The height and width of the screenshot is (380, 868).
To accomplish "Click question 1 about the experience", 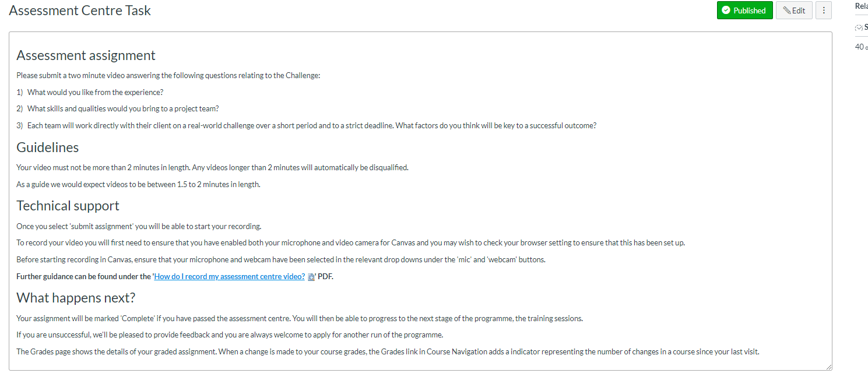I will tap(95, 92).
